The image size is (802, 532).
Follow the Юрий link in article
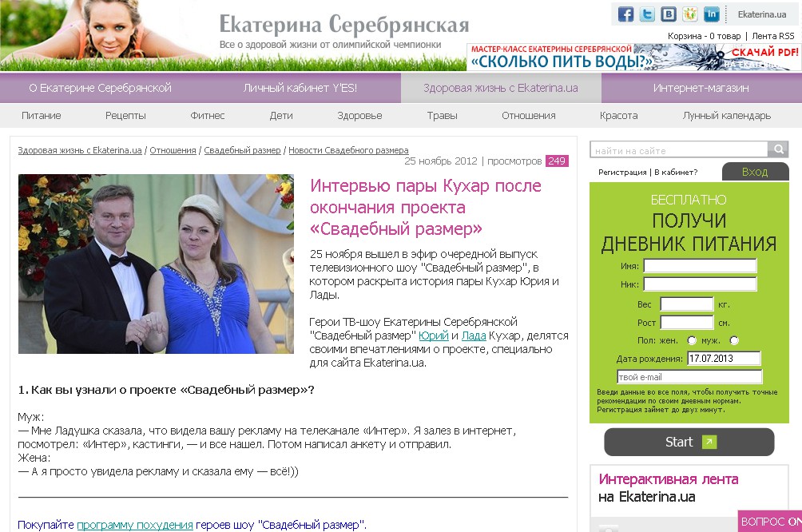click(x=433, y=335)
